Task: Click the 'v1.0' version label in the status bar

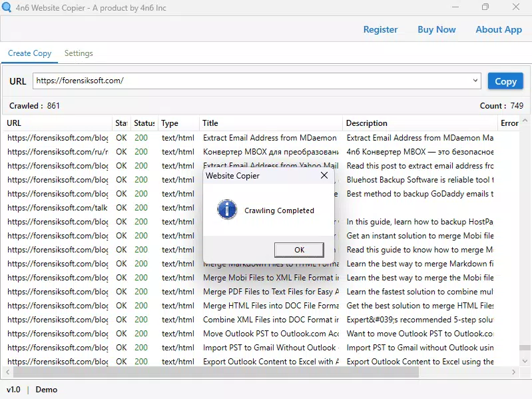Action: [13, 390]
